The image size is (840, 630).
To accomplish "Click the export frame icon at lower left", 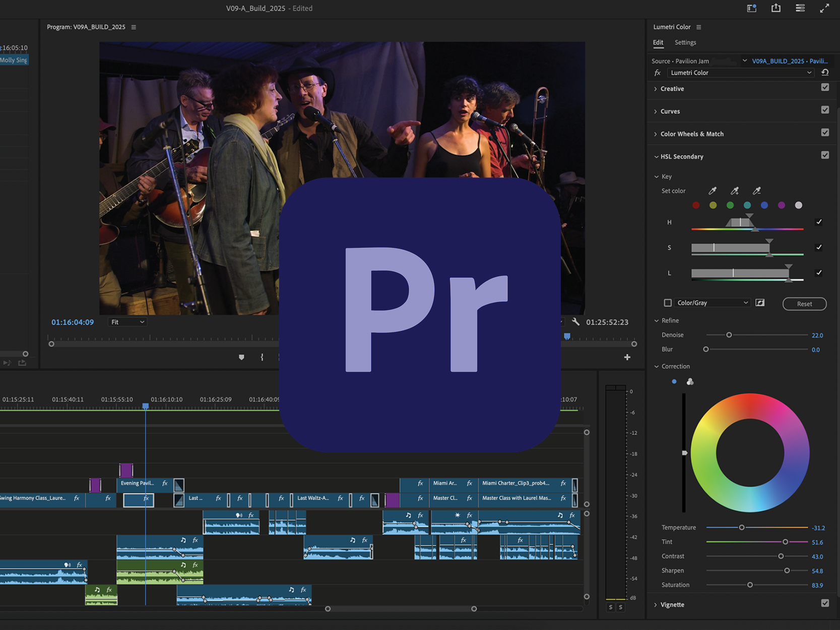I will 22,362.
